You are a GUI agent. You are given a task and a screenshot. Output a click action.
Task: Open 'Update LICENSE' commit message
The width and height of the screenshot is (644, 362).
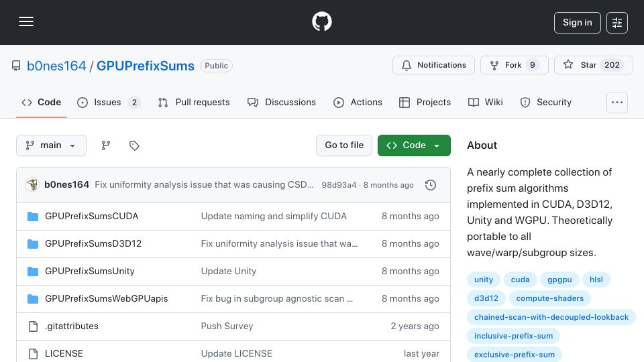point(237,354)
